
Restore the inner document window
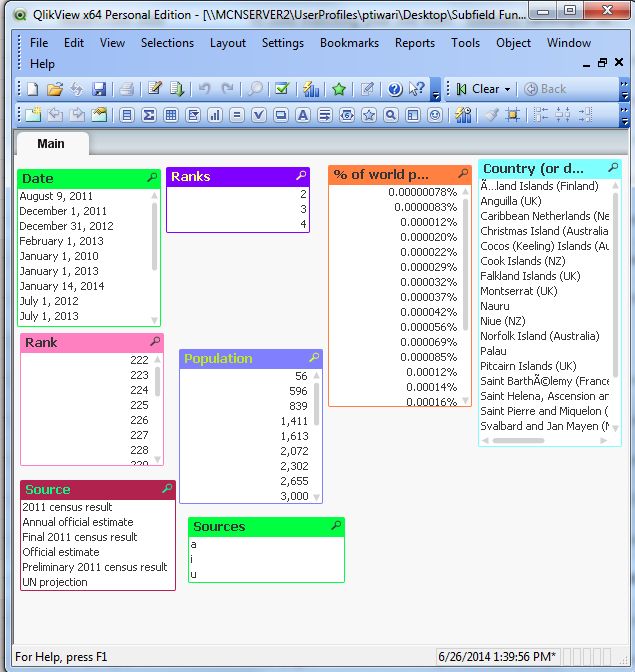click(602, 63)
